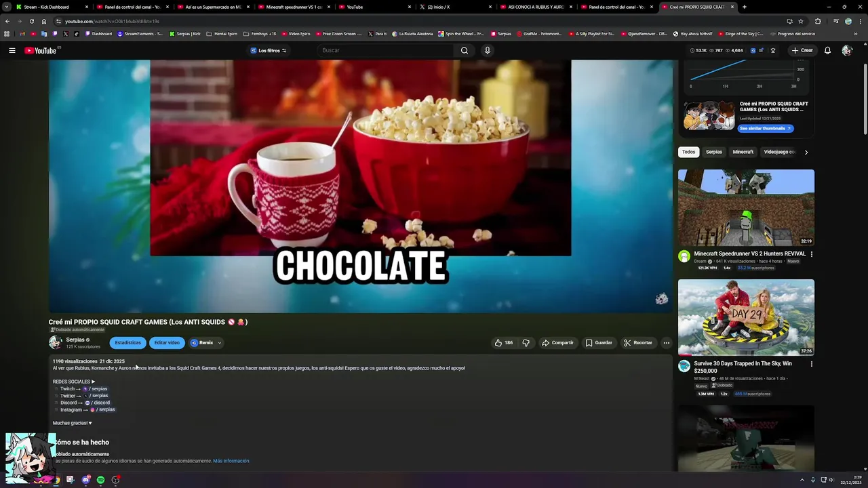Open the account avatar menu
Viewport: 868px width, 488px height.
846,50
